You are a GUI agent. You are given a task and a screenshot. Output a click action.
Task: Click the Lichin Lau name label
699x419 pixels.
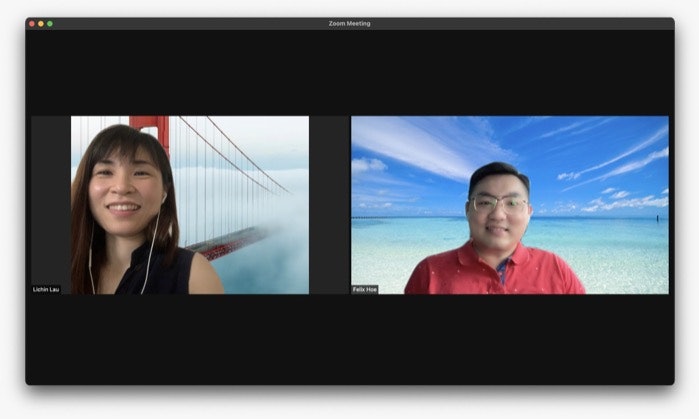[46, 289]
